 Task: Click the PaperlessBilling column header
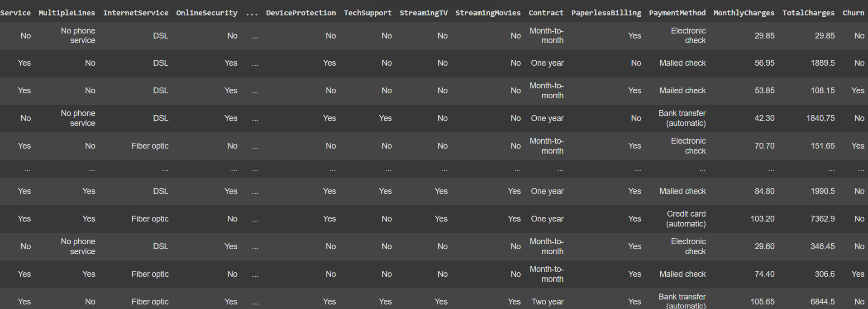(606, 13)
